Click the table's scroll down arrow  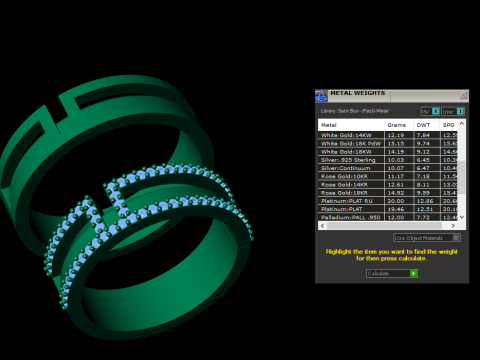click(462, 217)
